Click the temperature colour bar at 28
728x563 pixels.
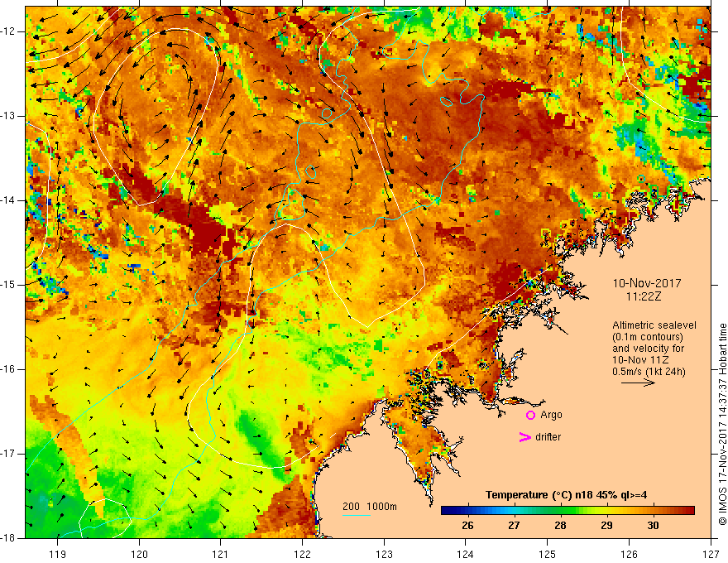pos(560,511)
